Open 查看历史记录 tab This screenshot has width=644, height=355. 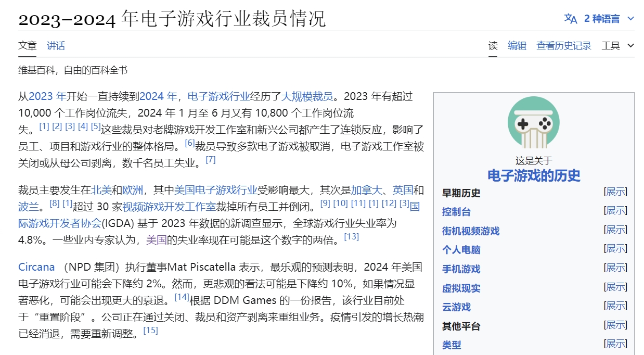564,46
